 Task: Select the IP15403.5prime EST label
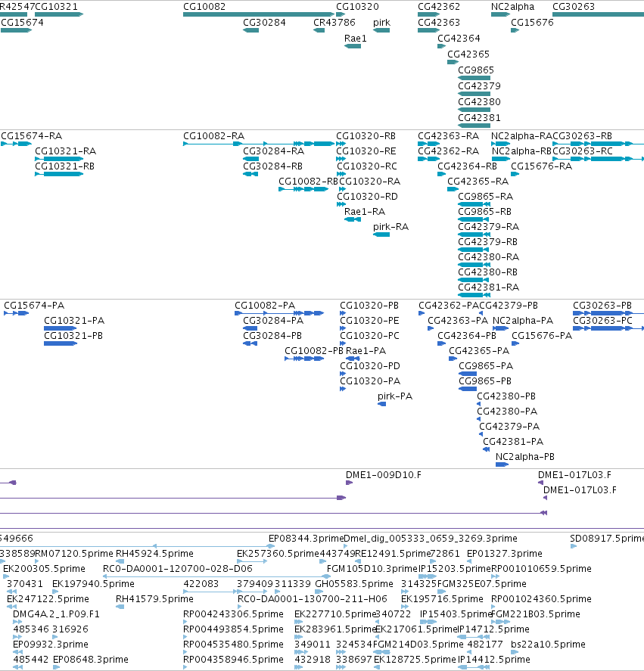pyautogui.click(x=456, y=614)
